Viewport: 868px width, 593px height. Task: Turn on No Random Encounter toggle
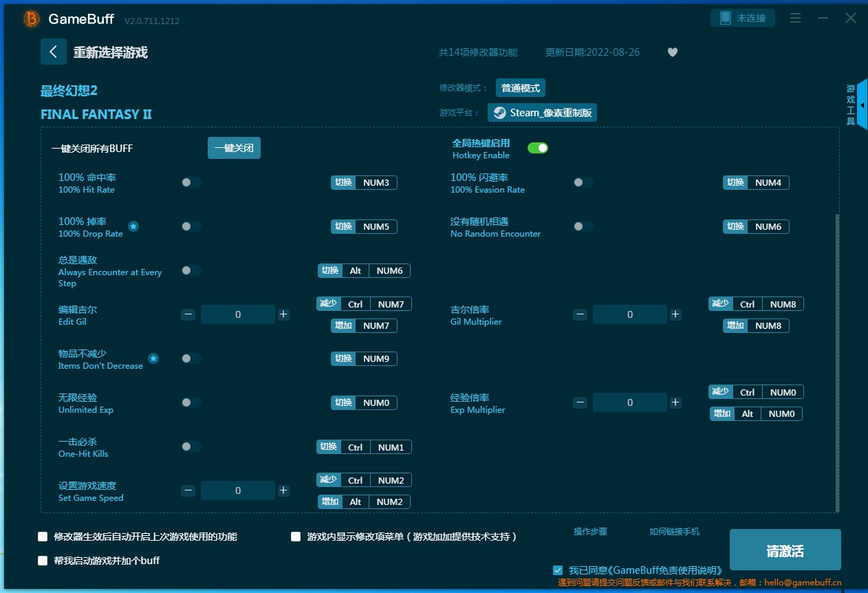(x=583, y=226)
